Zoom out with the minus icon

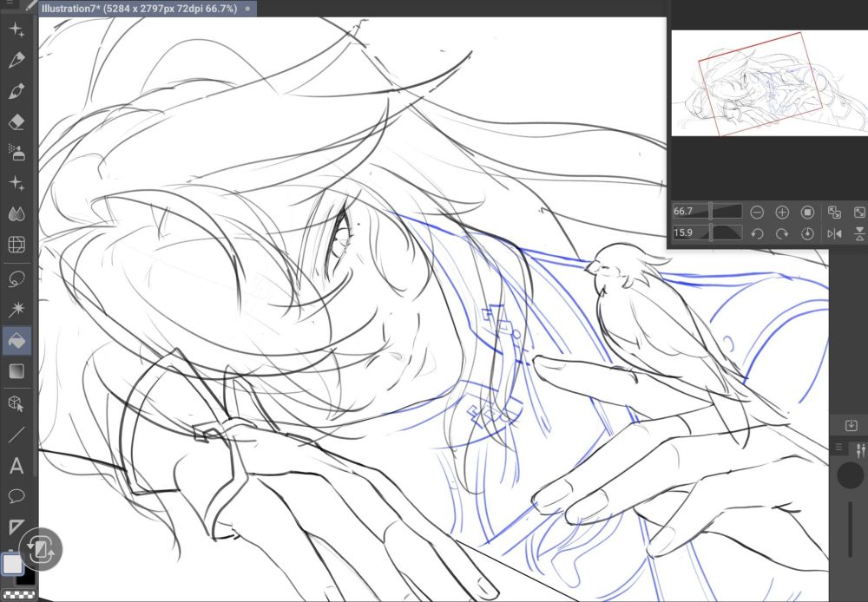click(757, 212)
